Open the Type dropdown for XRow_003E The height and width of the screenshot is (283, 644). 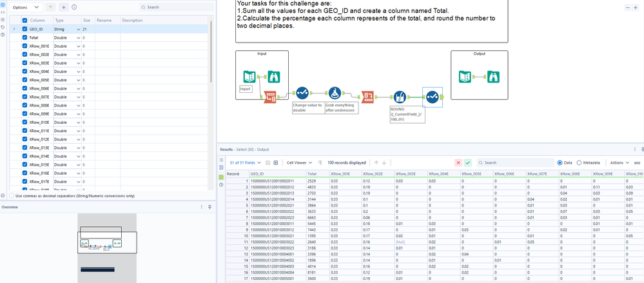tap(79, 63)
